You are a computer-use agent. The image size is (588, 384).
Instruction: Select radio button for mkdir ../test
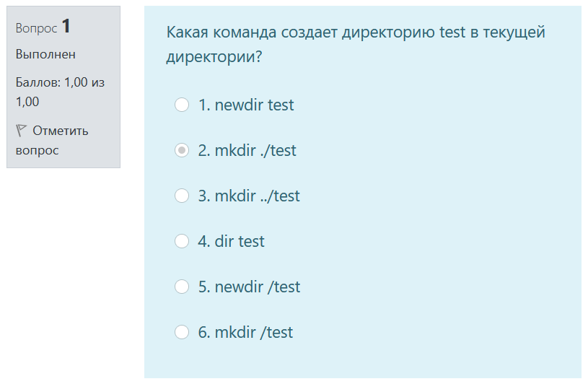coord(182,196)
